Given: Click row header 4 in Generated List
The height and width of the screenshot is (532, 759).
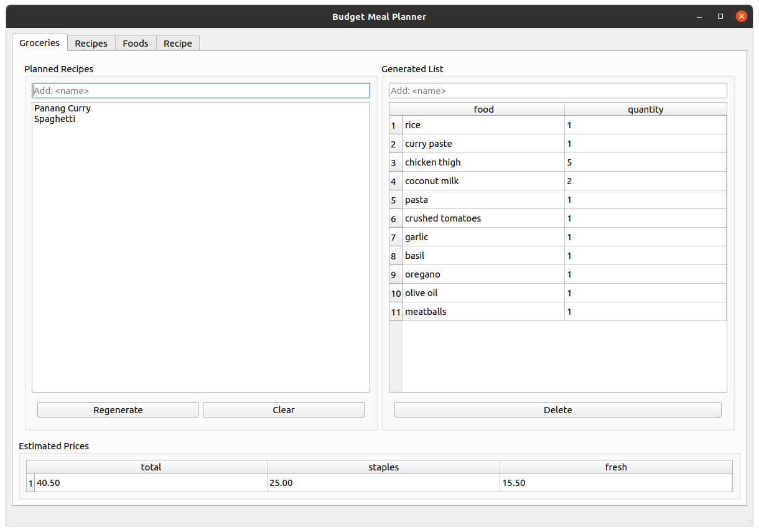Looking at the screenshot, I should click(x=396, y=181).
